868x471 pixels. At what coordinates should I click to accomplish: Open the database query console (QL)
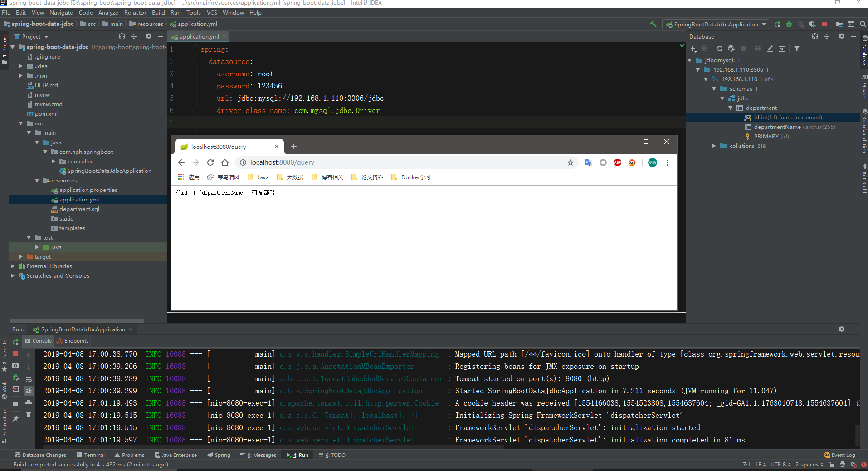point(782,49)
